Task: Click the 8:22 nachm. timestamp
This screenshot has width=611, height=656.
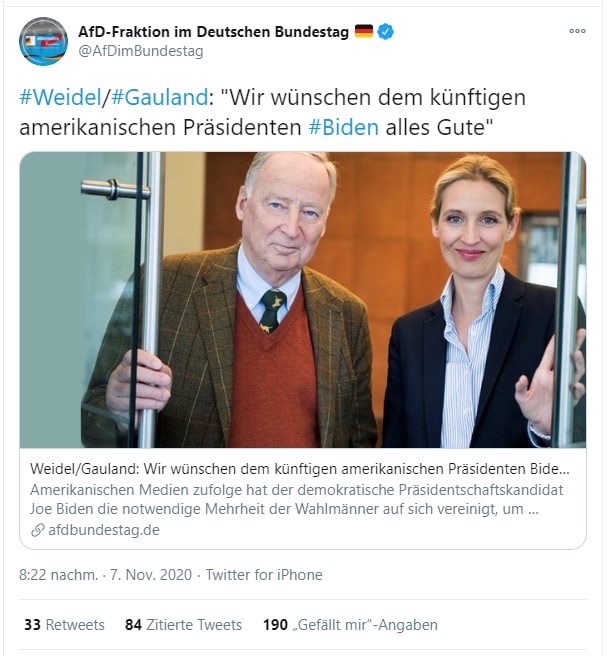Action: (x=59, y=575)
